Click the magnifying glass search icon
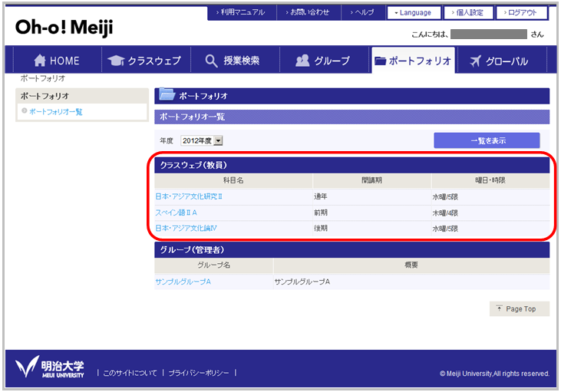The width and height of the screenshot is (561, 392). [x=211, y=61]
